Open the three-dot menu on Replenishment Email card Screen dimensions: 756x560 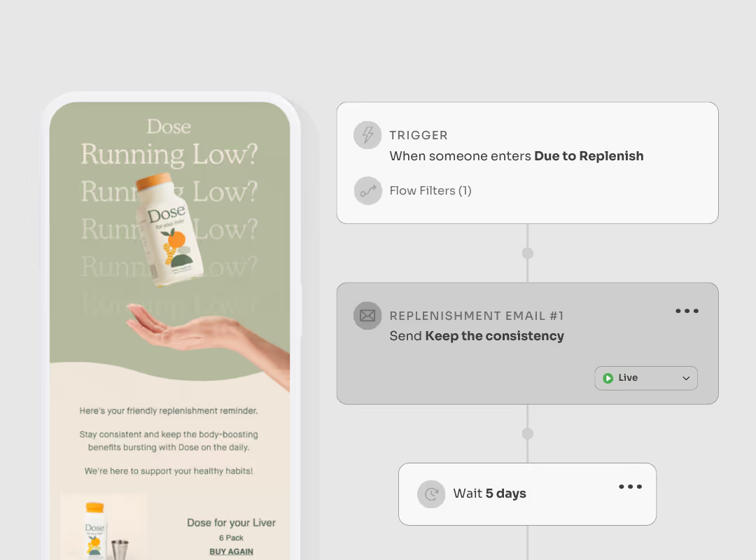[687, 311]
